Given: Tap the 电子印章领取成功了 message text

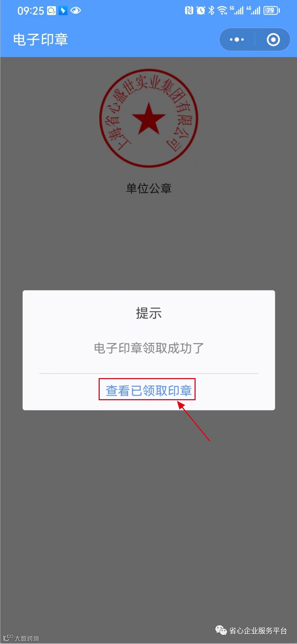Looking at the screenshot, I should click(x=149, y=348).
